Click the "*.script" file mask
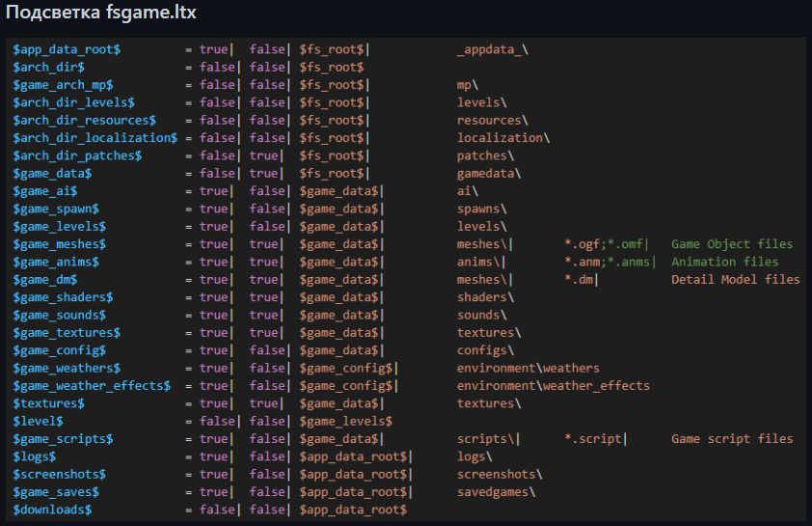The height and width of the screenshot is (526, 812). [594, 439]
